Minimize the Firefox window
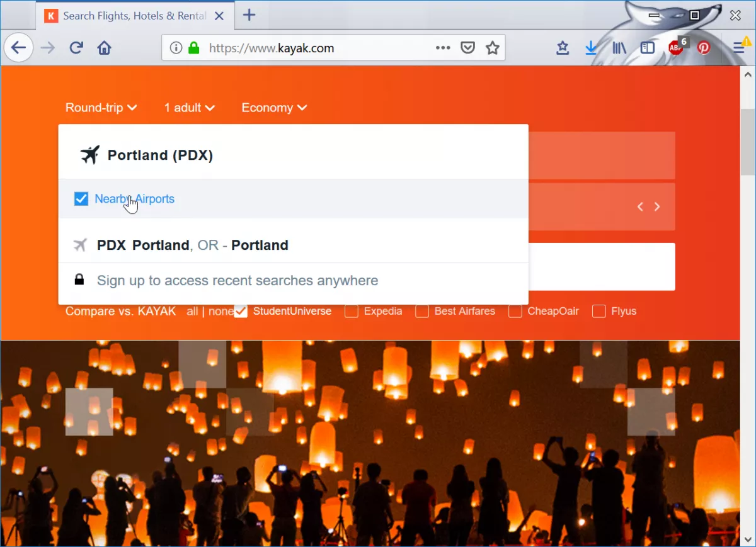This screenshot has height=547, width=756. 654,15
